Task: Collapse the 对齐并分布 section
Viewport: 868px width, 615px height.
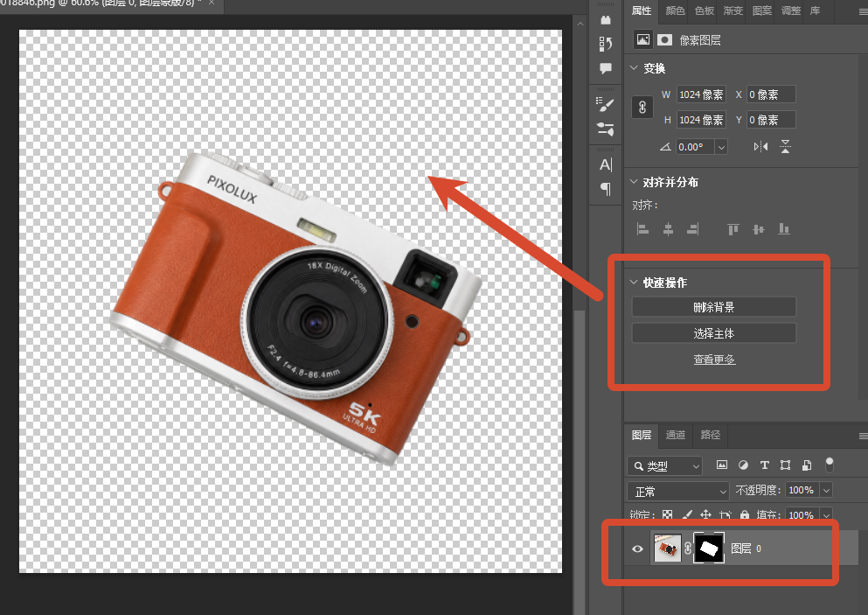Action: (634, 182)
